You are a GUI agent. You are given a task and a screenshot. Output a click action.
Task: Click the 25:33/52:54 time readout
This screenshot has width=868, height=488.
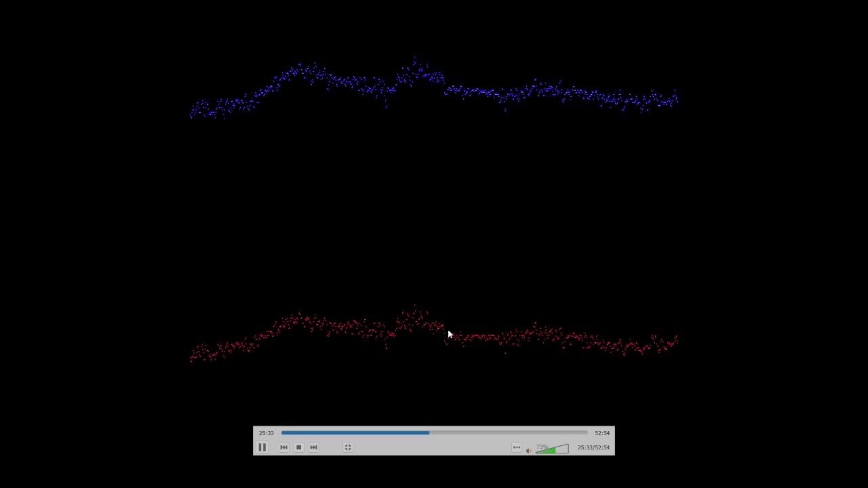pyautogui.click(x=593, y=447)
